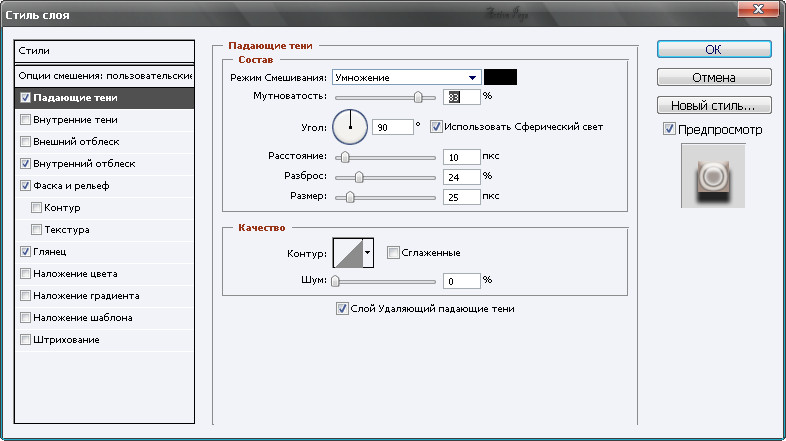Toggle Использовать Сферический свет checkbox
Screen dimensions: 786x441
[x=436, y=127]
